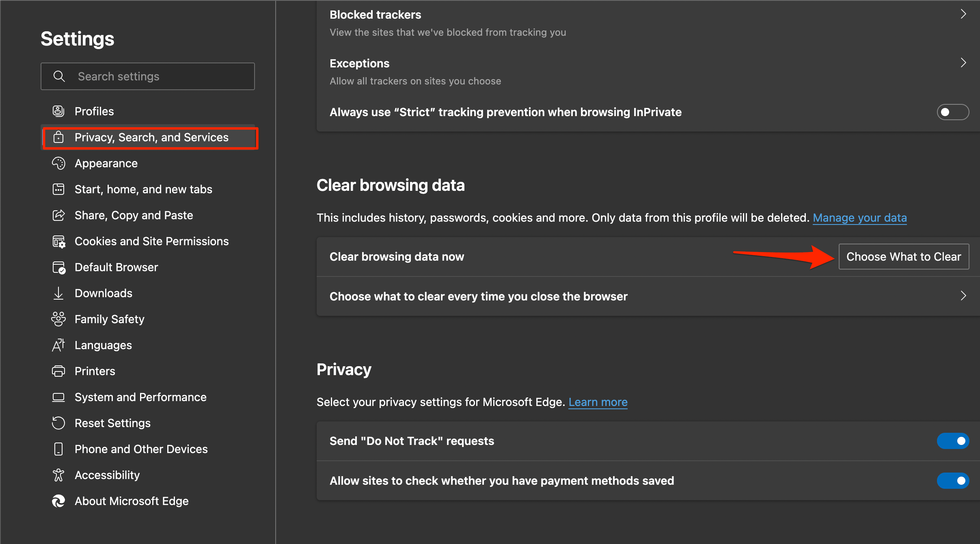Image resolution: width=980 pixels, height=544 pixels.
Task: Click the Printers icon
Action: (x=58, y=371)
